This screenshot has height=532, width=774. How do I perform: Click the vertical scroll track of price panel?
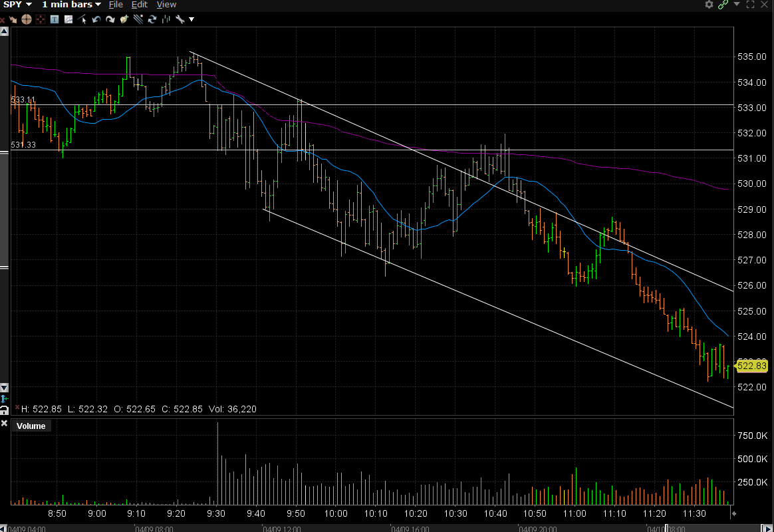(x=4, y=209)
